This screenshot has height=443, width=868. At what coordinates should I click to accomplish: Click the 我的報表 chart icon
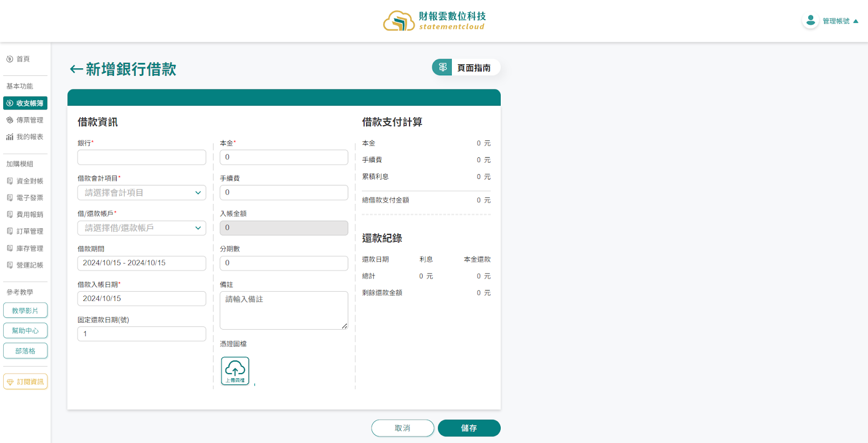(x=10, y=137)
